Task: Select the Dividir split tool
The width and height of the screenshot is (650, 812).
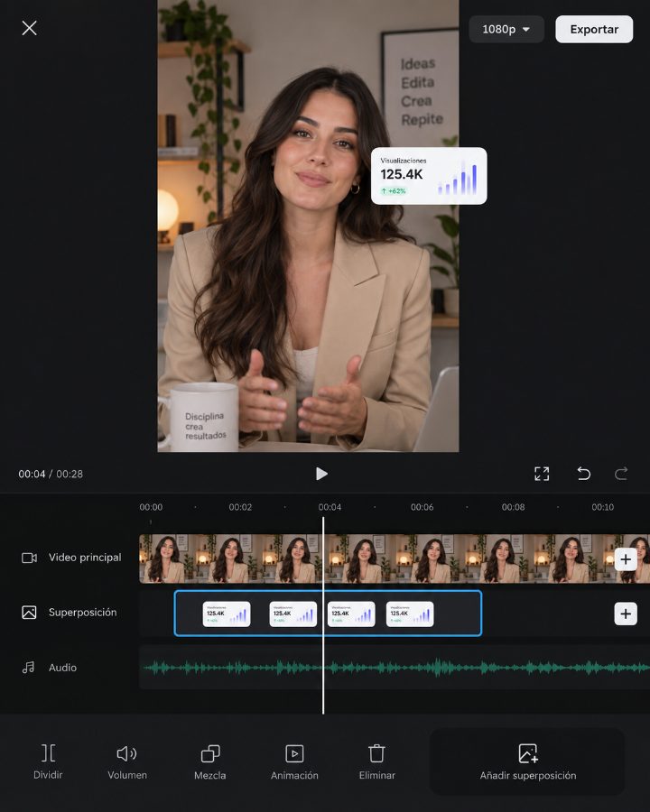Action: (x=48, y=761)
